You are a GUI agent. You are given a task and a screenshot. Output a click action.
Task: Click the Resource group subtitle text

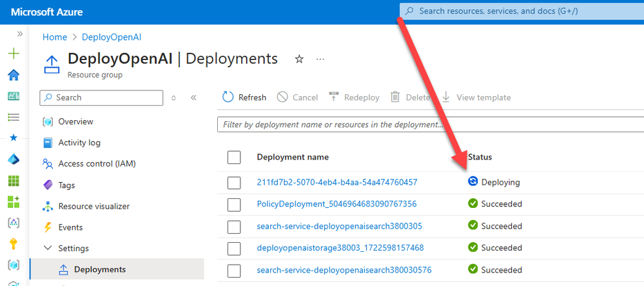[x=95, y=75]
